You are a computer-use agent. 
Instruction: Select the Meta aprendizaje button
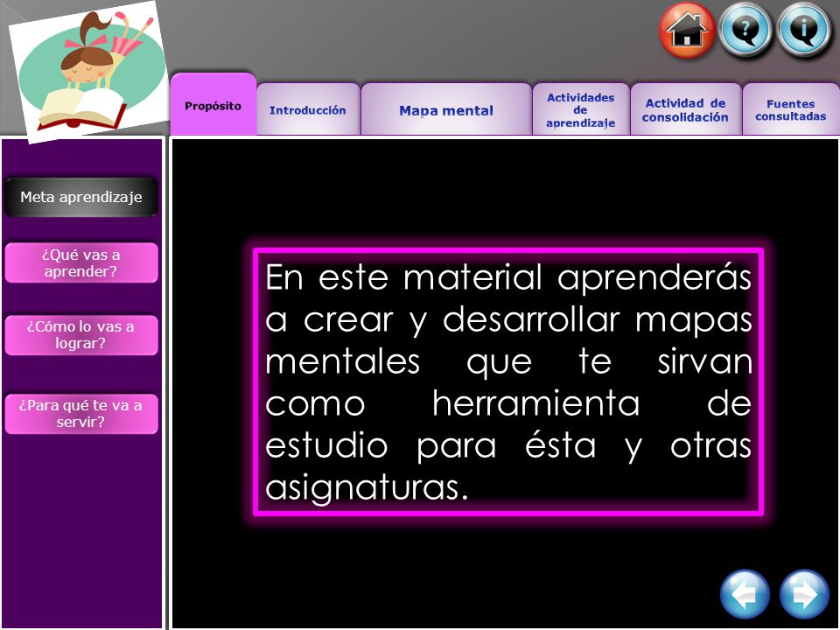point(81,197)
